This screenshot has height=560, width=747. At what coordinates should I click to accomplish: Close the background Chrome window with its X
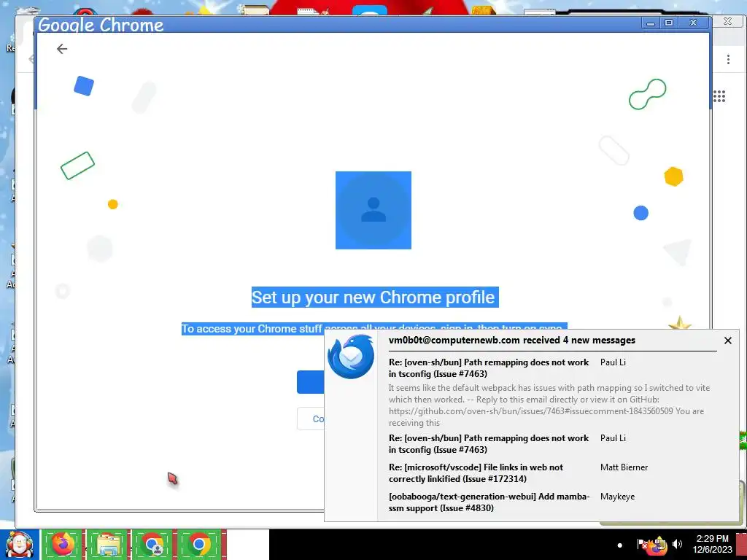(727, 21)
